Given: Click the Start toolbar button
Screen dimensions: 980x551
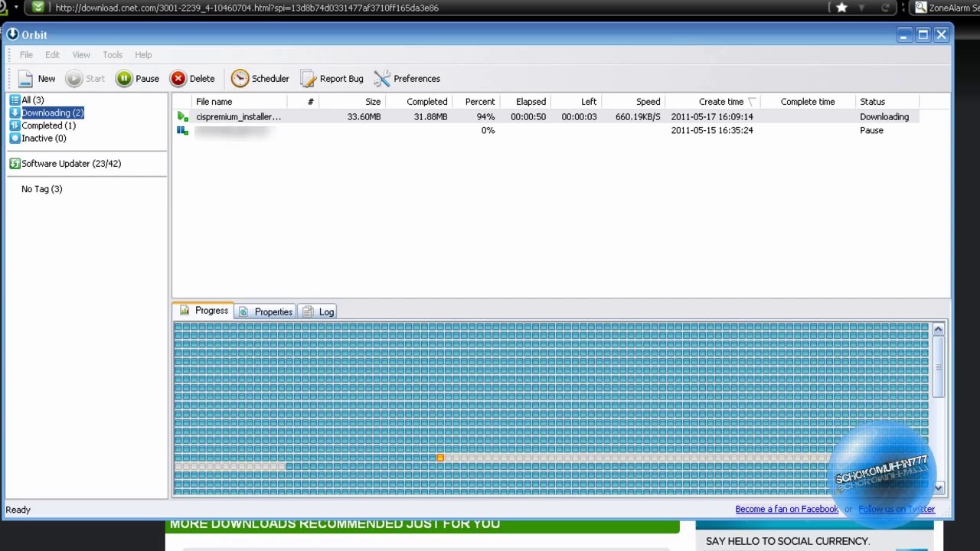Looking at the screenshot, I should click(x=85, y=79).
